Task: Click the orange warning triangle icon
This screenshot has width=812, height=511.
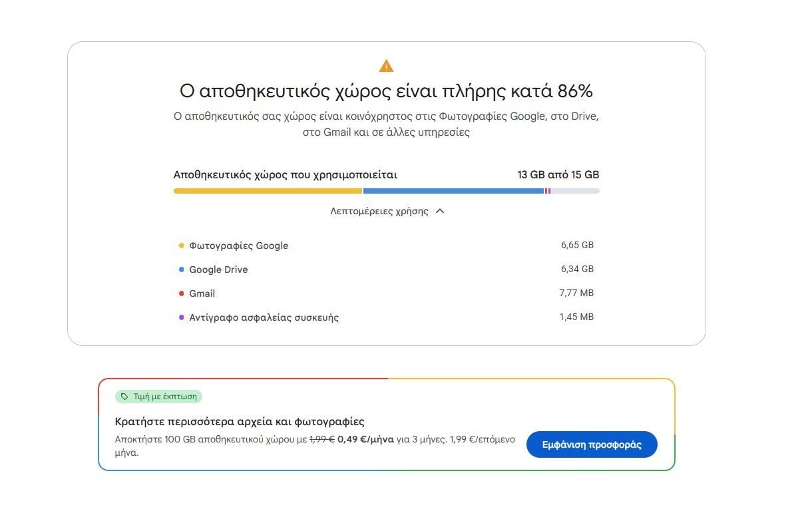Action: tap(386, 66)
